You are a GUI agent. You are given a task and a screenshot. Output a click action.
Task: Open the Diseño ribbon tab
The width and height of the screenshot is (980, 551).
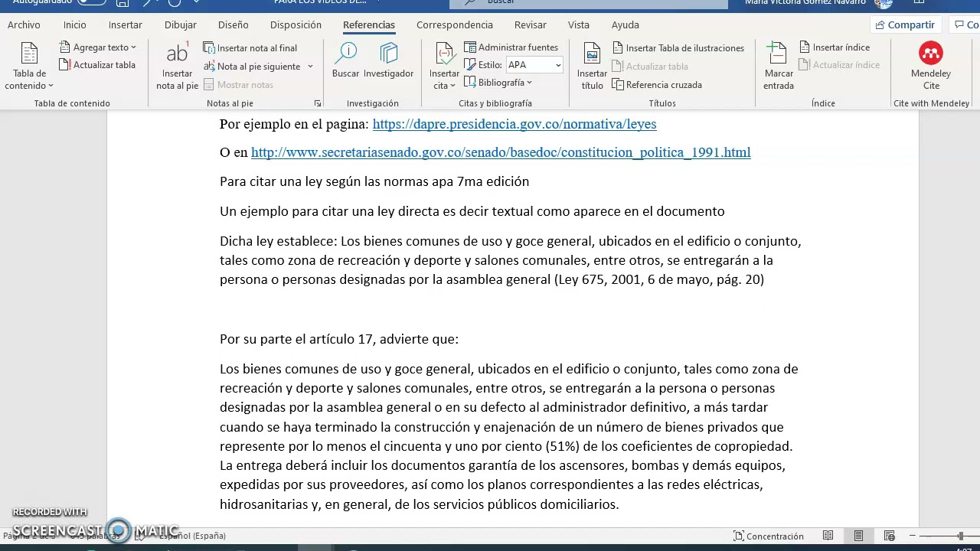[233, 24]
